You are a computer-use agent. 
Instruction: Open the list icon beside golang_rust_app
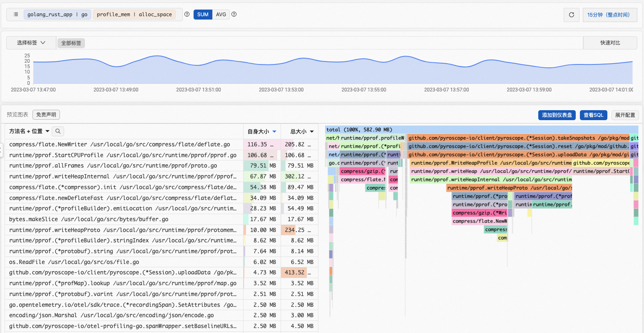click(x=16, y=15)
